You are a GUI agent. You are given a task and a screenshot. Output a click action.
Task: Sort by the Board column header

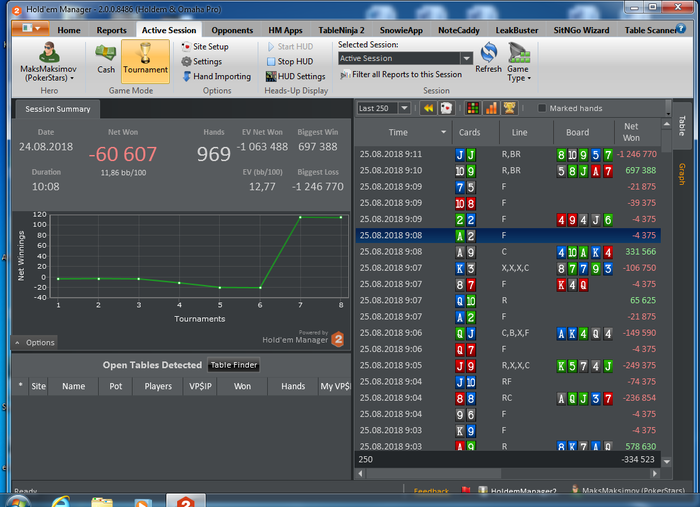tap(583, 133)
